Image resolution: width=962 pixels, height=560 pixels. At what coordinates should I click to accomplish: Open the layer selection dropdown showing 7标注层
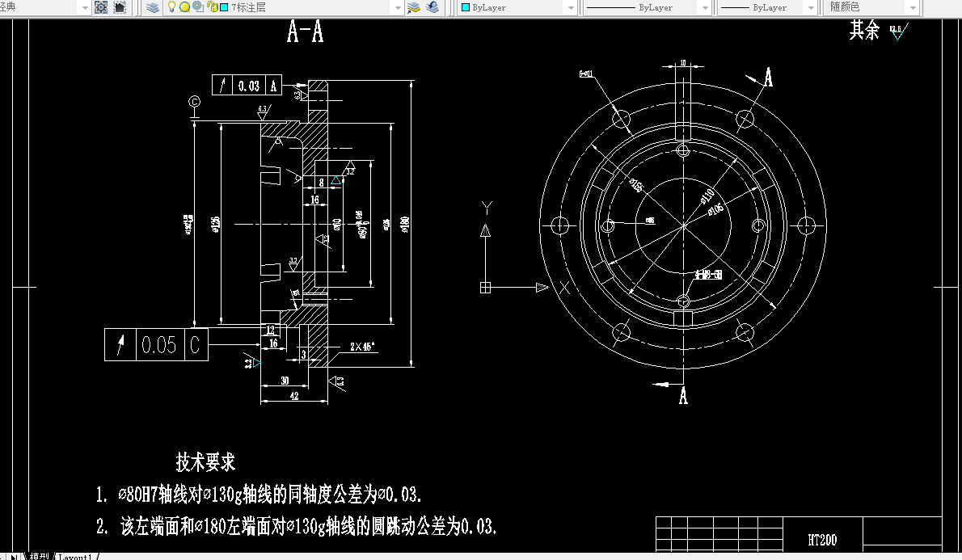coord(398,6)
